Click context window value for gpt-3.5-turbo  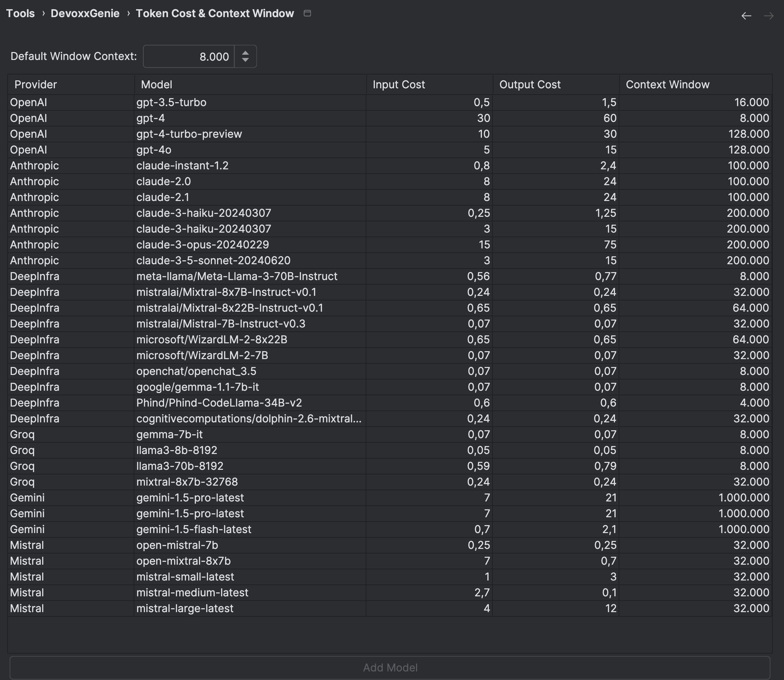(x=751, y=102)
